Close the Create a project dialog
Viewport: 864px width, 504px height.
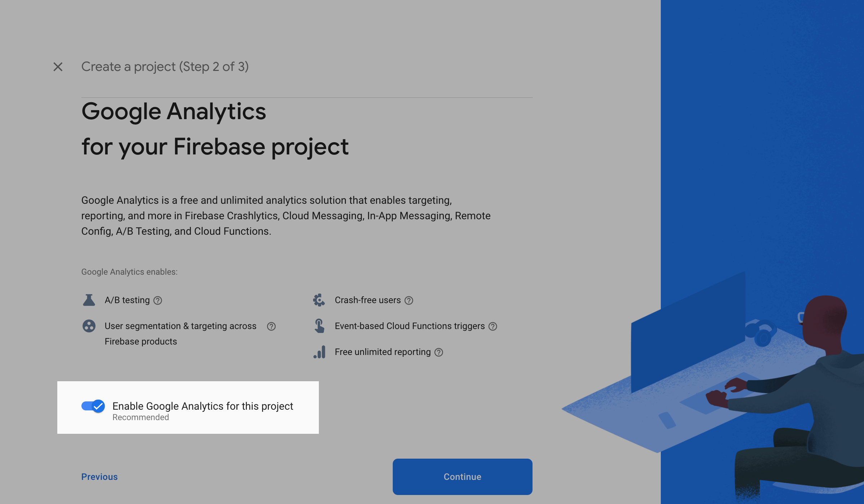tap(58, 67)
